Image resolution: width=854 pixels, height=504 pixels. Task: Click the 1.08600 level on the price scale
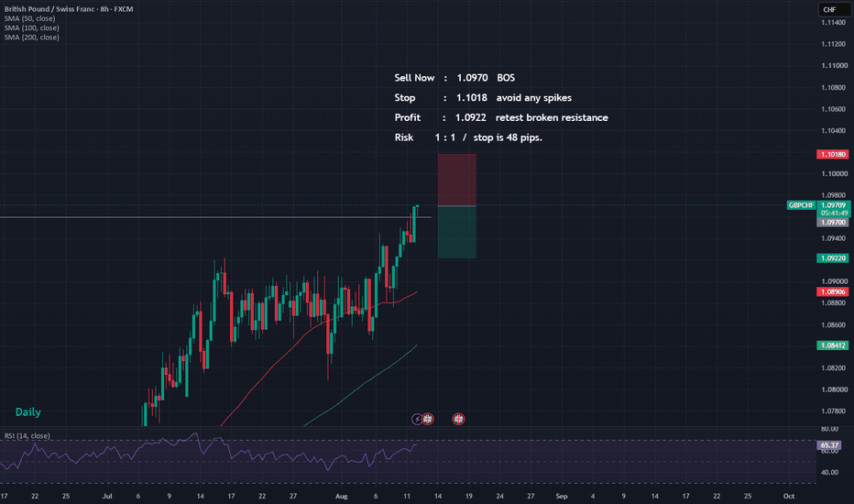835,325
